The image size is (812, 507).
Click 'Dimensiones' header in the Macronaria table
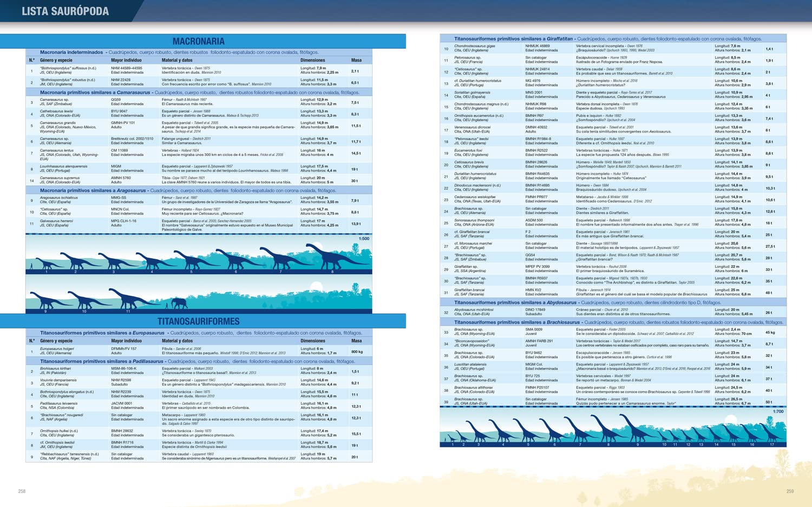click(x=313, y=60)
